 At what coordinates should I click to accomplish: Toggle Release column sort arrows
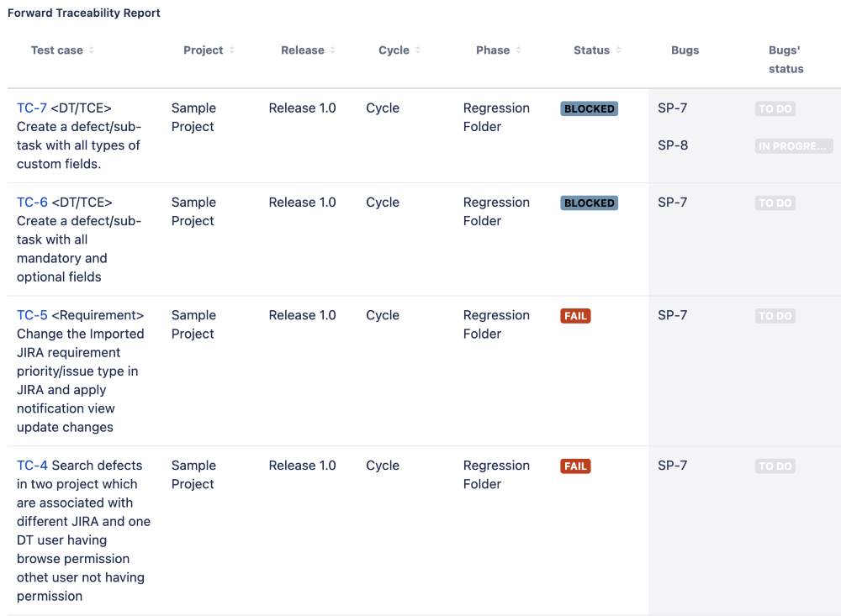[333, 50]
